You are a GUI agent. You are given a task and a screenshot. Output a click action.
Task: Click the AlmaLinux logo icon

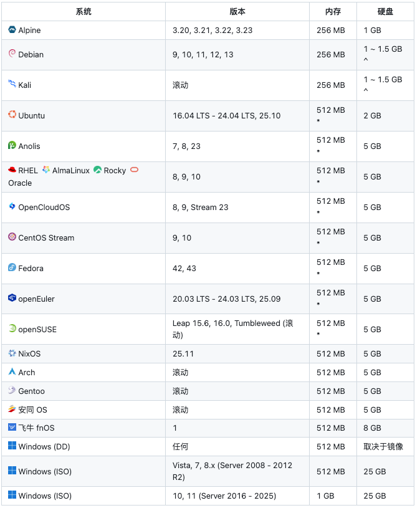pos(46,170)
